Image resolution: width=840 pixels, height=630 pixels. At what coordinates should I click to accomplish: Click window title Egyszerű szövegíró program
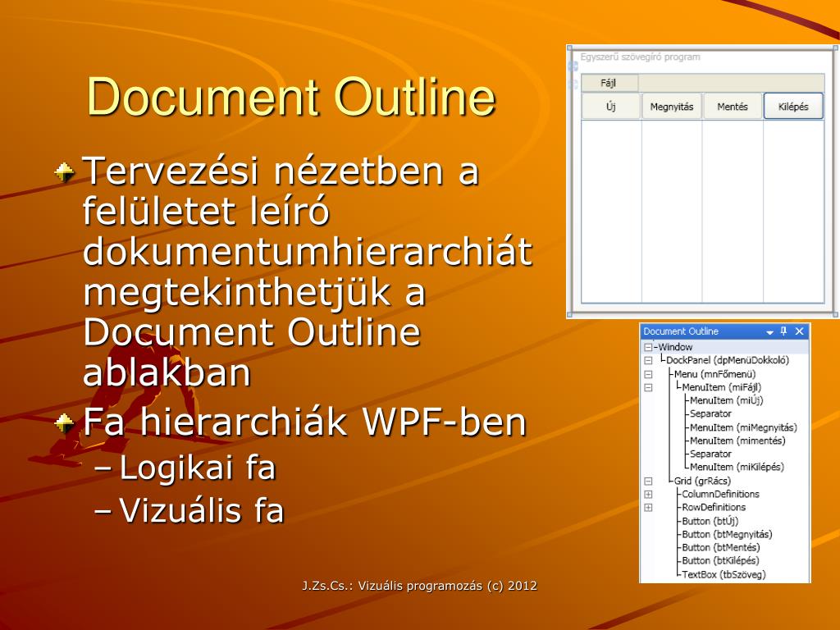click(640, 57)
